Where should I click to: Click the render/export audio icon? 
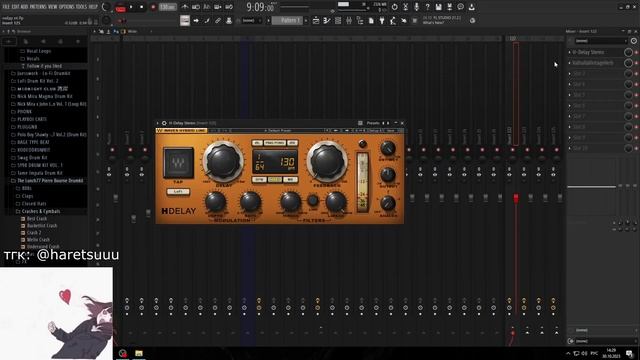[x=449, y=7]
